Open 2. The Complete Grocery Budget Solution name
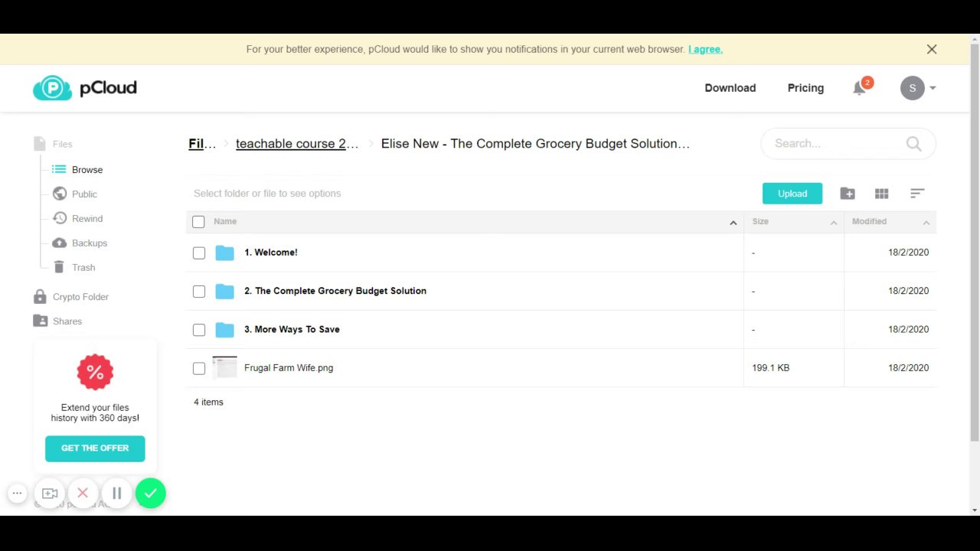The image size is (980, 551). coord(335,291)
